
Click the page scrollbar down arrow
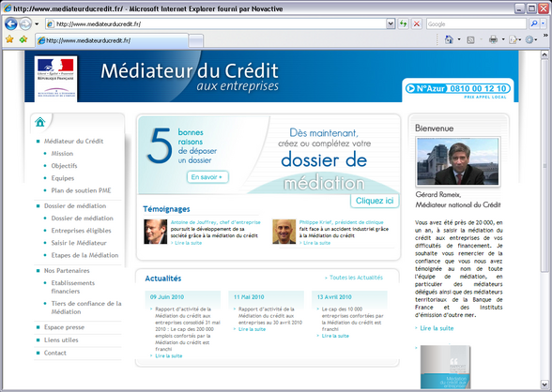pos(544,384)
